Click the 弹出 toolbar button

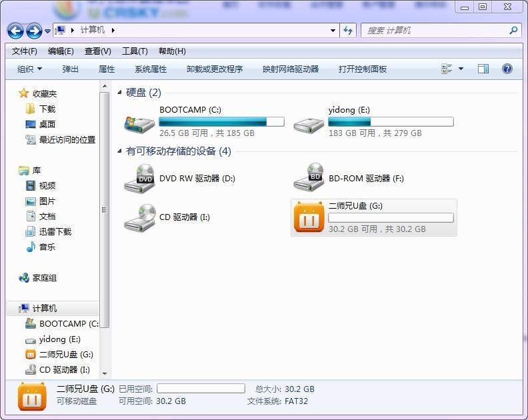(71, 69)
